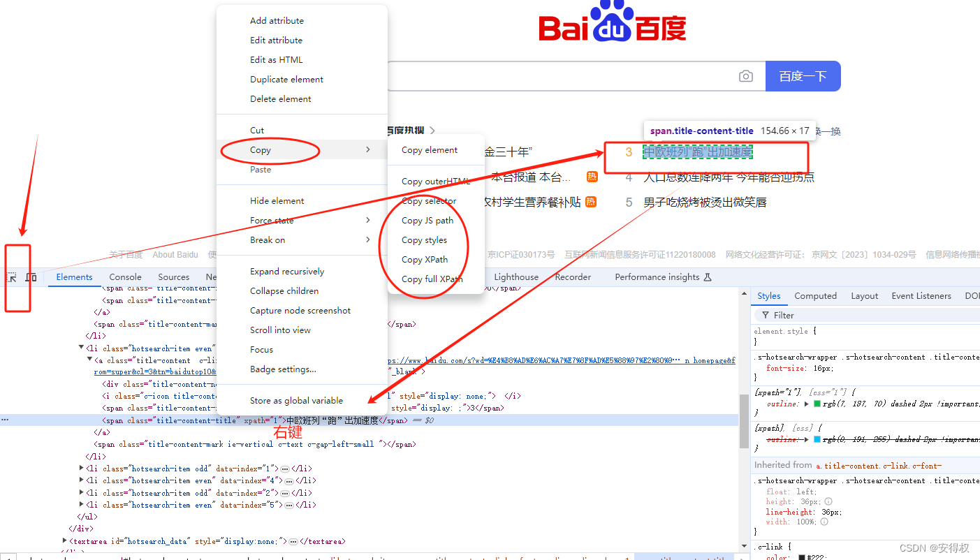Click the Performance insights flask icon
The image size is (980, 560).
(x=708, y=277)
